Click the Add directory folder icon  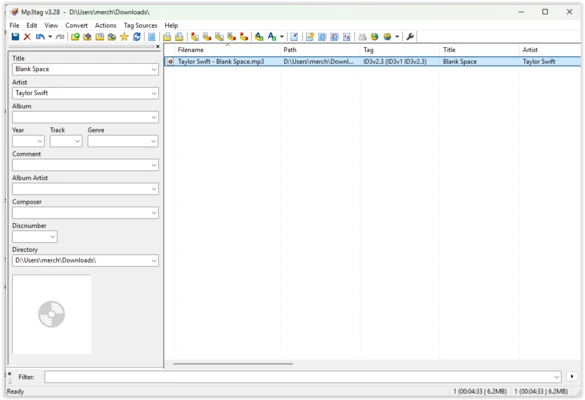point(87,37)
